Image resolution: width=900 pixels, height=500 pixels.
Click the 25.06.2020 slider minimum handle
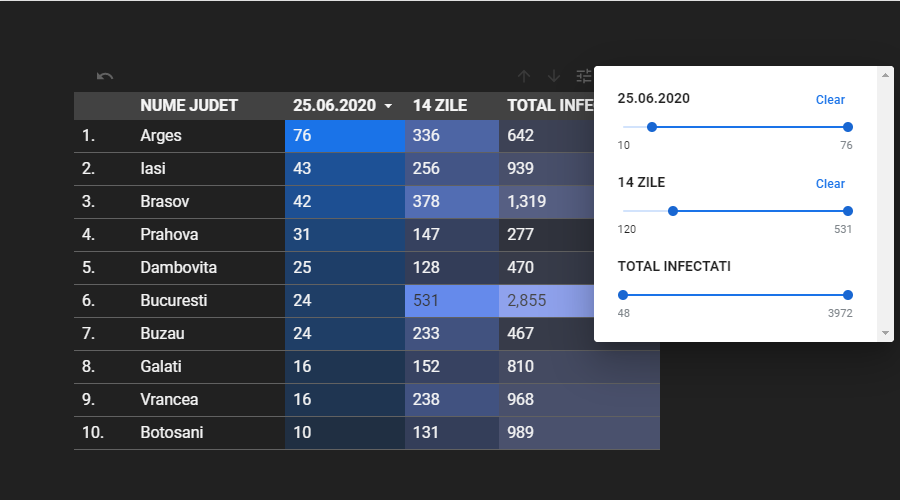point(651,127)
